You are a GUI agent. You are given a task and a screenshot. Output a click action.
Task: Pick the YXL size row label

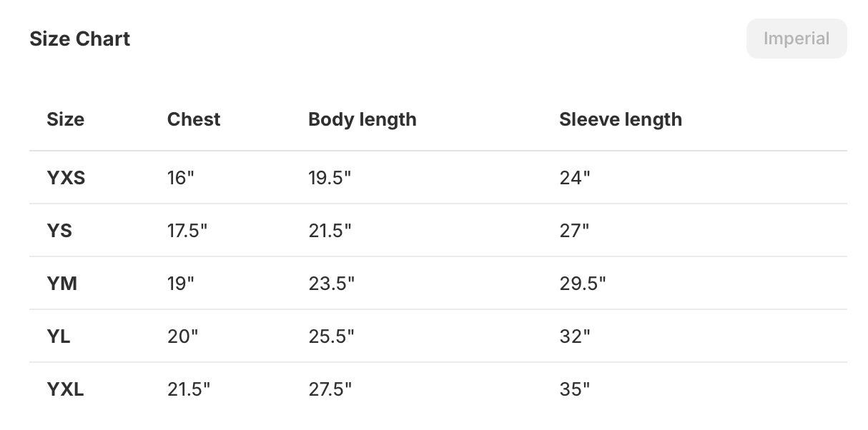(65, 389)
